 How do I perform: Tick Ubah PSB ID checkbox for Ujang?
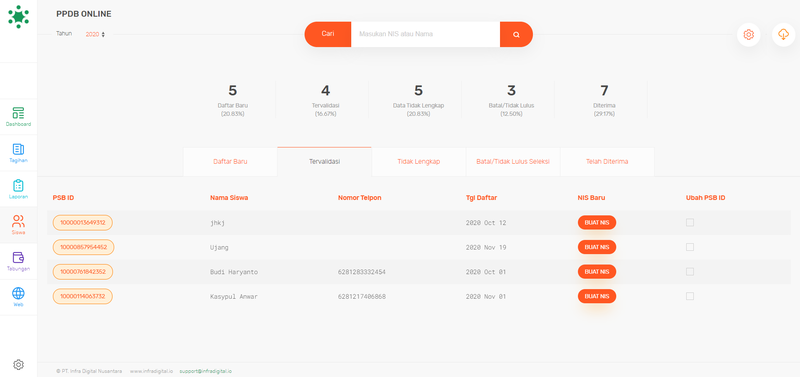[x=690, y=247]
